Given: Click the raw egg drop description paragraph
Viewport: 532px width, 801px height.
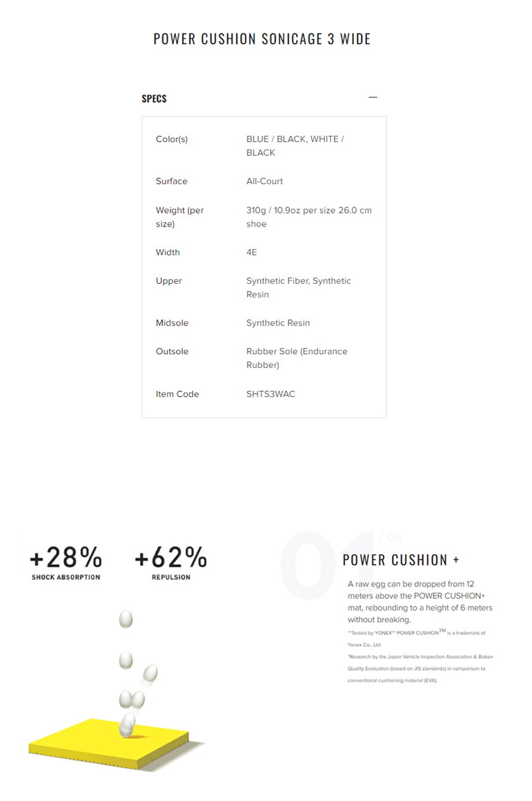Looking at the screenshot, I should click(420, 602).
